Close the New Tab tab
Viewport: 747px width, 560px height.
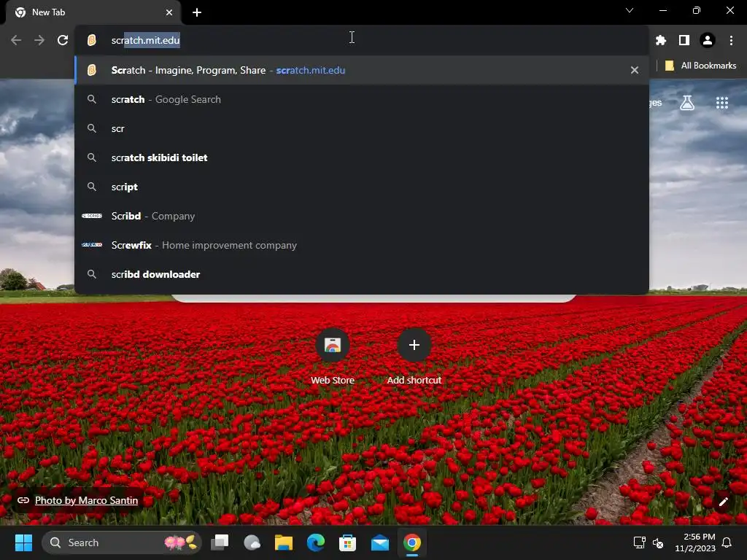[169, 12]
